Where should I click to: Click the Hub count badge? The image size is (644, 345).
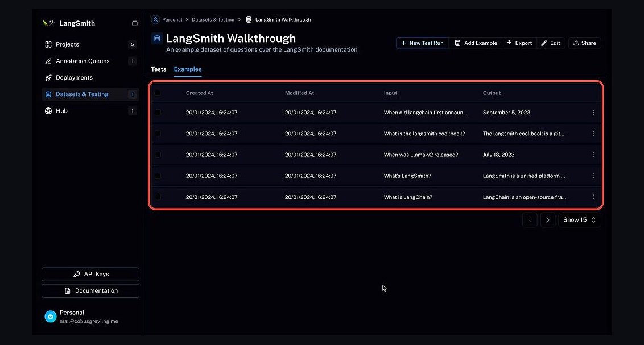(x=132, y=111)
